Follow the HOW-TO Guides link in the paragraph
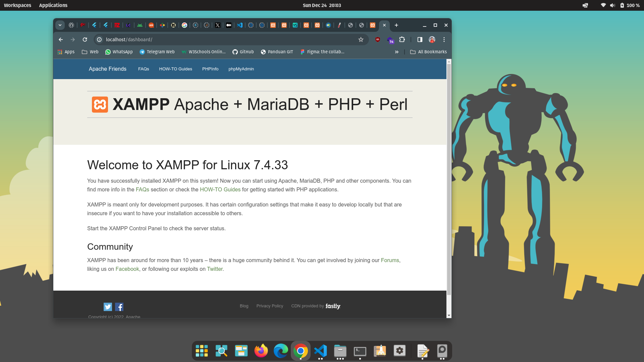Viewport: 644px width, 362px height. [220, 190]
